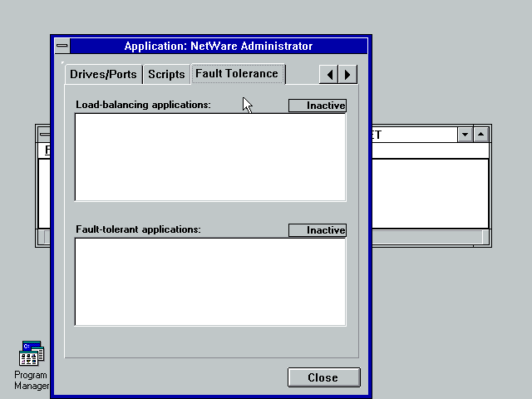The image size is (532, 399).
Task: Minimize the background window with down arrow
Action: pos(465,135)
